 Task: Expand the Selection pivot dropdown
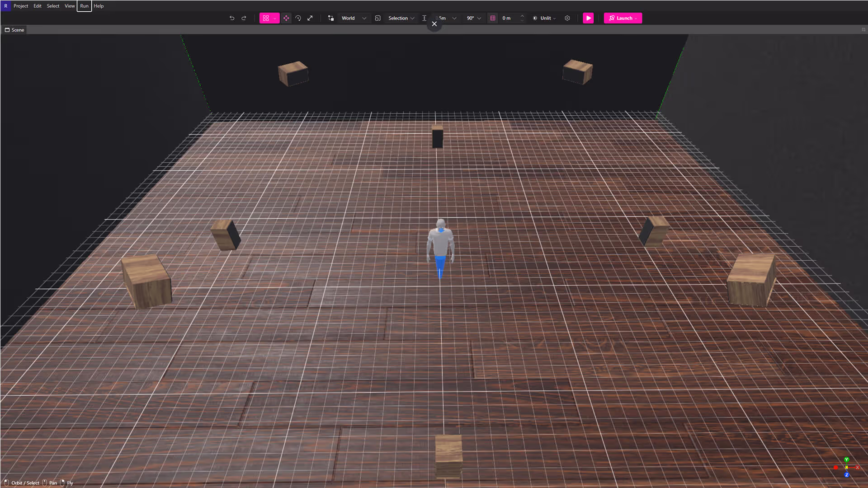pos(401,18)
